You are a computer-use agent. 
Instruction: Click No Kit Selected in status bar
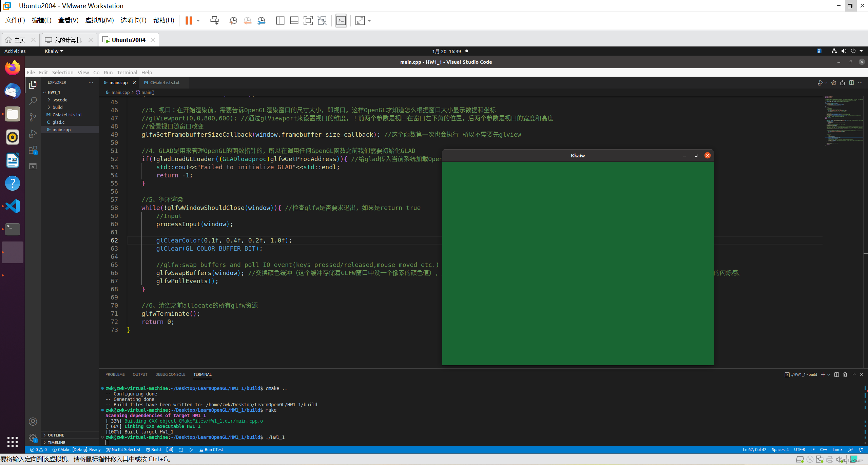point(123,450)
